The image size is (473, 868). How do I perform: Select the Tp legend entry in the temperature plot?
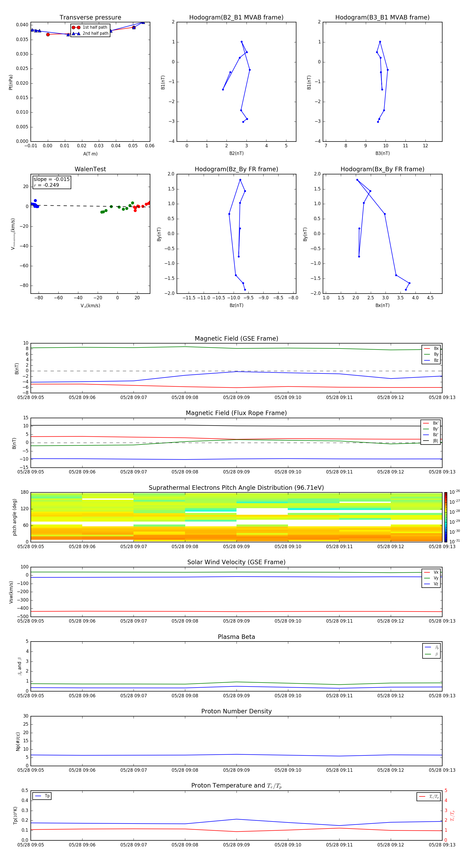(x=42, y=796)
